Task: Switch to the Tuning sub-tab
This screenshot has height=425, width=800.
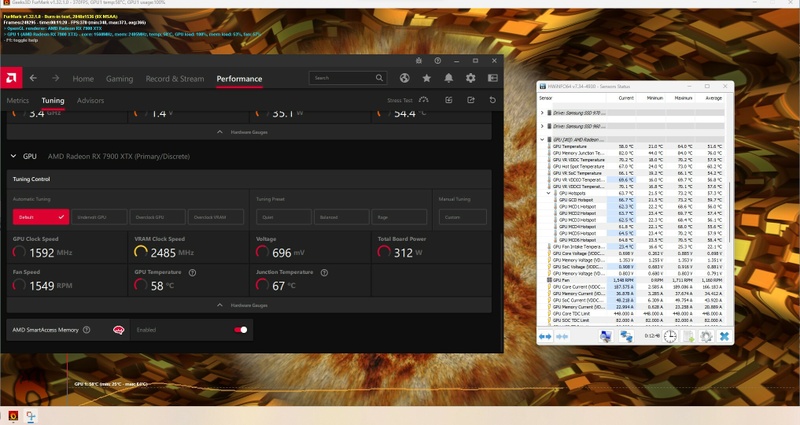Action: pyautogui.click(x=53, y=101)
